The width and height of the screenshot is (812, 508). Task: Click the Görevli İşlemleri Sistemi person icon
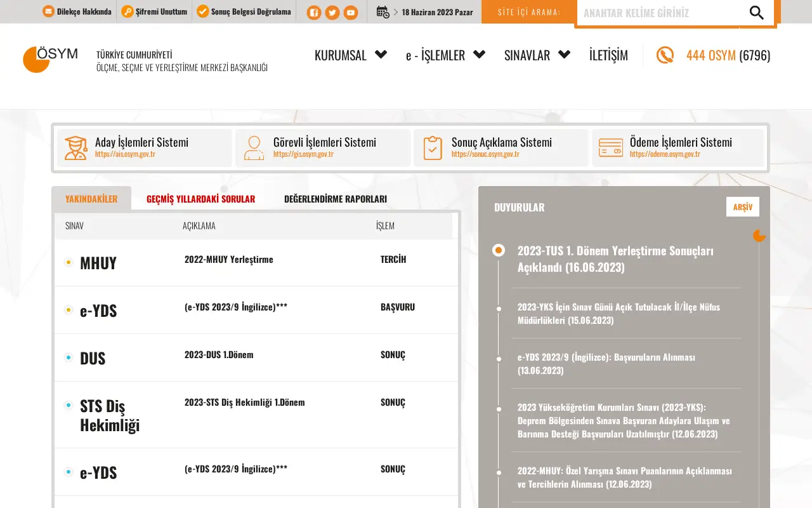254,148
